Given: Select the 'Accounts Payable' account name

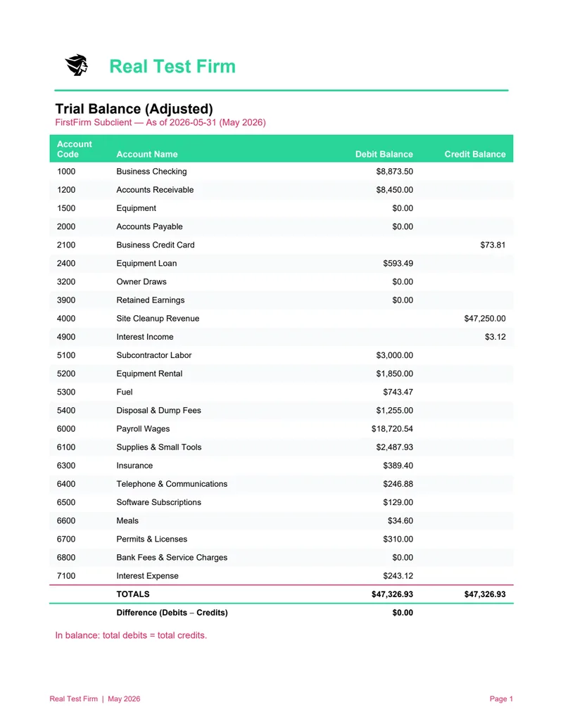Looking at the screenshot, I should pos(149,226).
